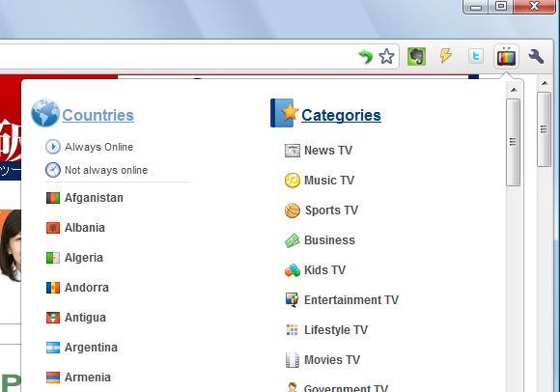Viewport: 560px width, 392px height.
Task: Click the Music TV note icon
Action: point(293,181)
